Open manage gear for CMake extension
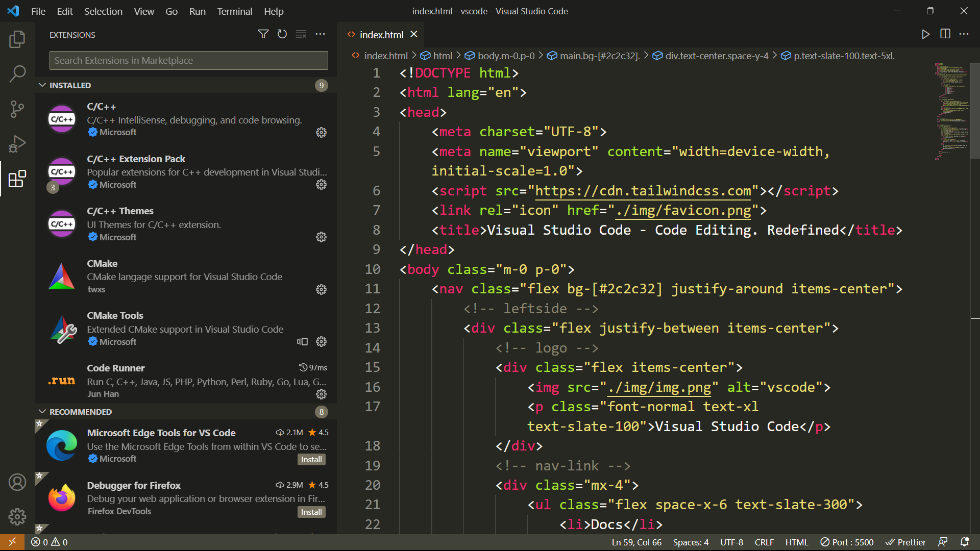 pos(321,290)
